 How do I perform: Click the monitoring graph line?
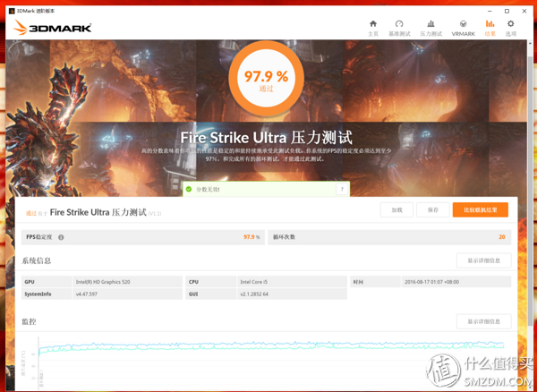click(x=268, y=345)
